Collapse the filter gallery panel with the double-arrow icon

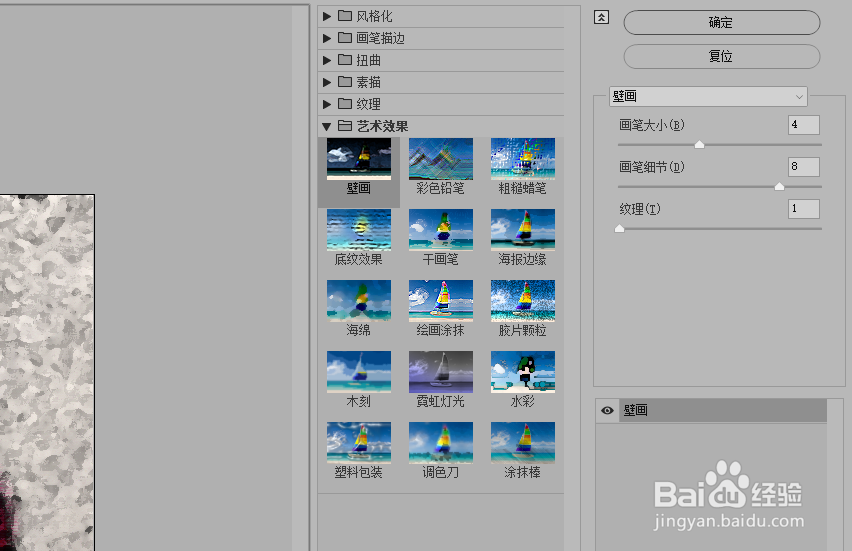(x=601, y=17)
